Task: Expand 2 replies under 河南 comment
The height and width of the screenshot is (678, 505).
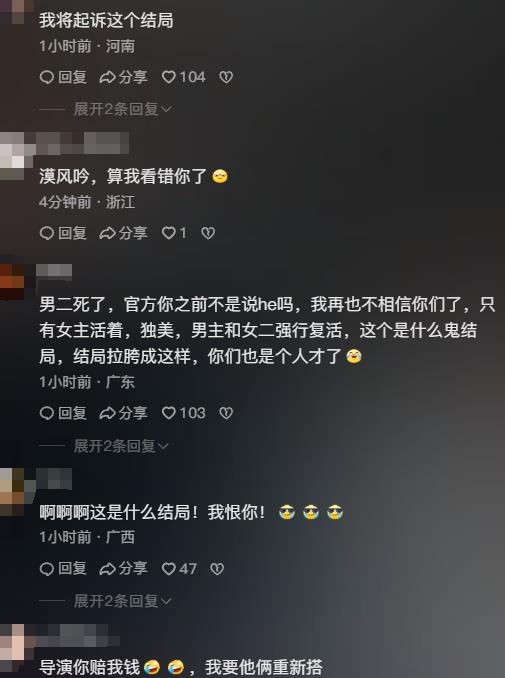Action: click(123, 109)
